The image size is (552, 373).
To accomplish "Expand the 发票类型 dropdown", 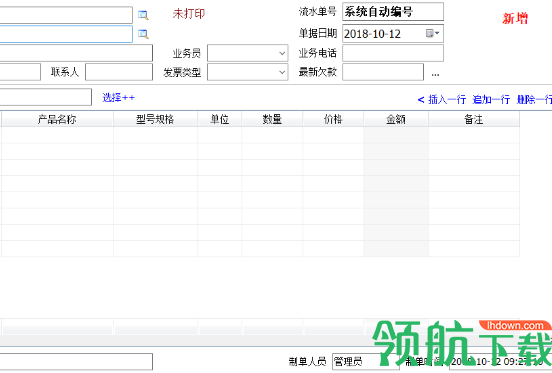I will (x=282, y=72).
